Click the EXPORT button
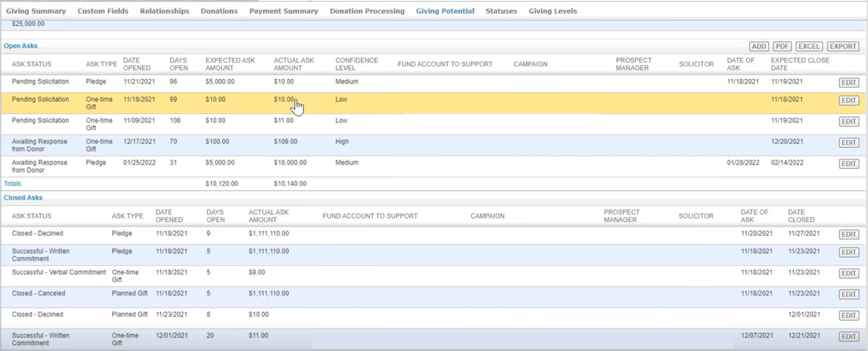868x351 pixels. tap(843, 47)
